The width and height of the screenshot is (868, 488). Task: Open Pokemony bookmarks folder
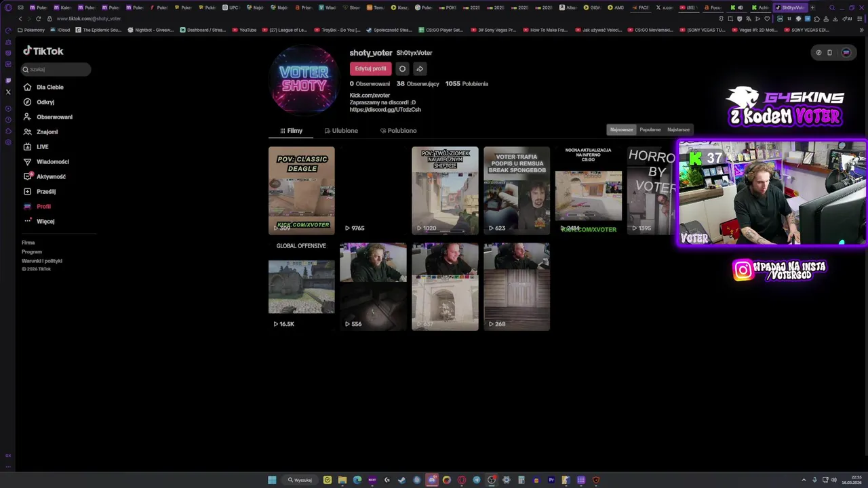31,30
